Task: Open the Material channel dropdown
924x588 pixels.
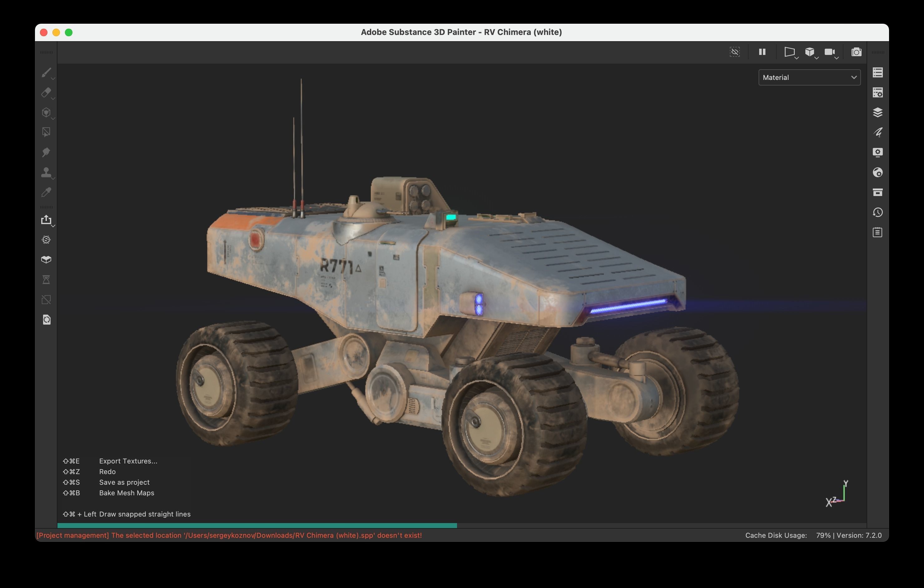Action: pyautogui.click(x=809, y=77)
